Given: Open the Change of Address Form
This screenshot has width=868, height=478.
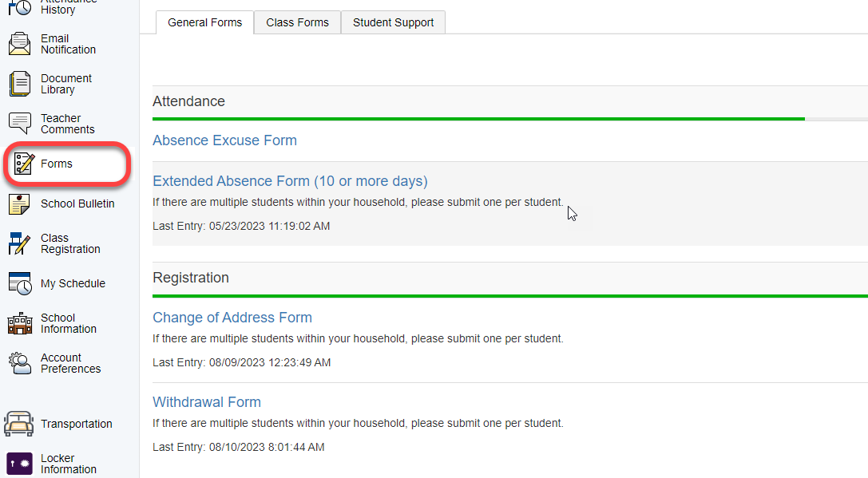Looking at the screenshot, I should 232,318.
